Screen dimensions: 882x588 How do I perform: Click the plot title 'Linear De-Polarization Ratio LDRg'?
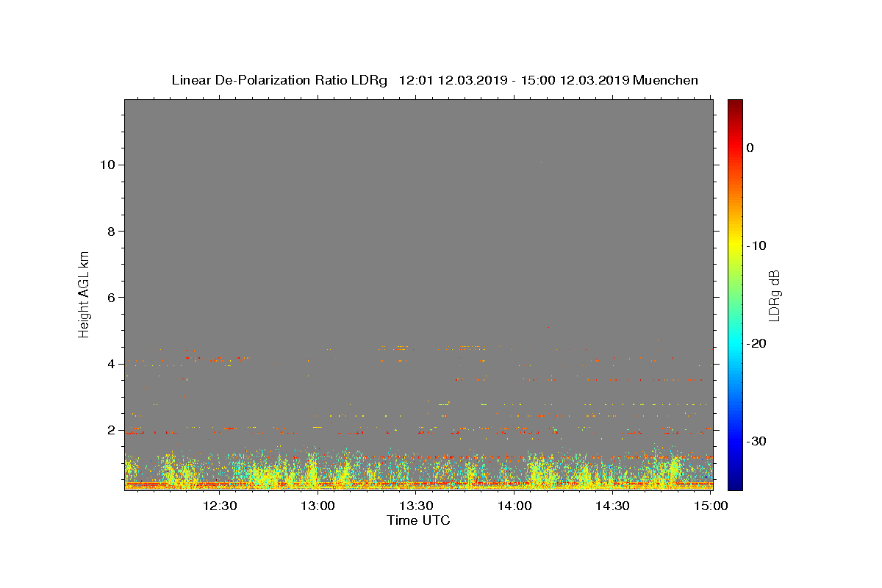click(279, 80)
